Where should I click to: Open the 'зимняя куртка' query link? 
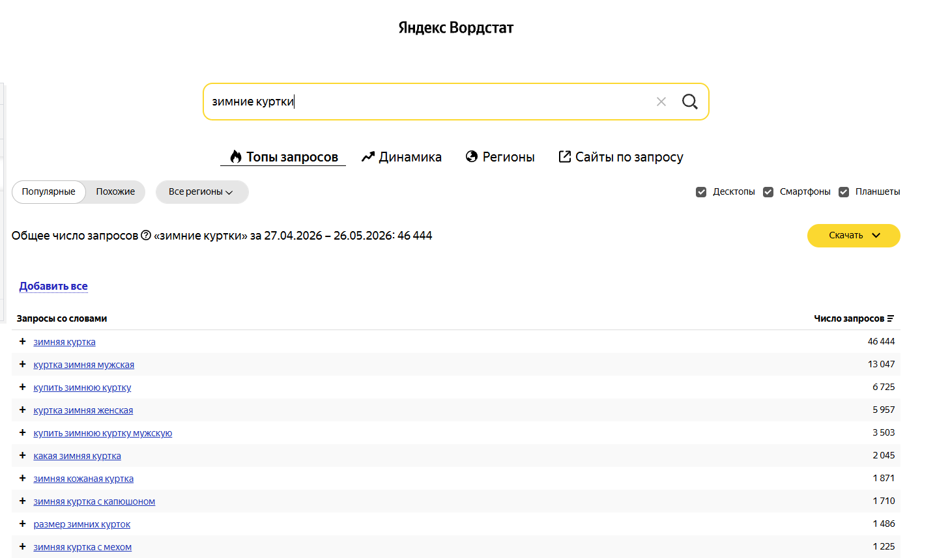click(65, 342)
